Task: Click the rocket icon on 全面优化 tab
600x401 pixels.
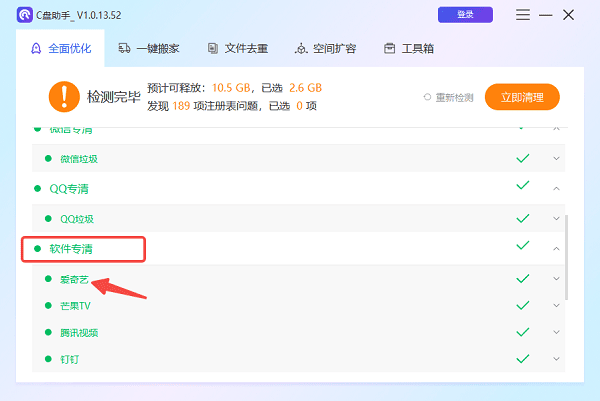Action: pos(36,49)
